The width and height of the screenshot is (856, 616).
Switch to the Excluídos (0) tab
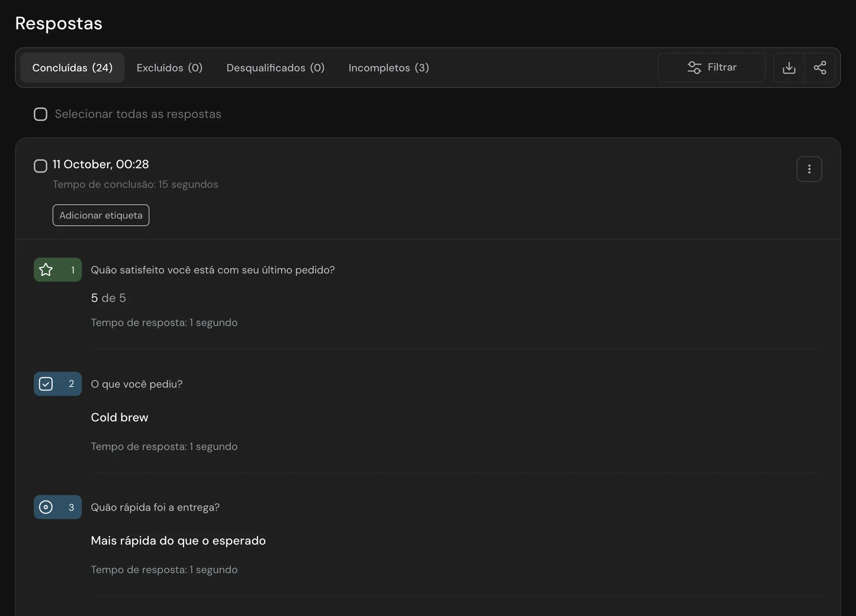169,68
